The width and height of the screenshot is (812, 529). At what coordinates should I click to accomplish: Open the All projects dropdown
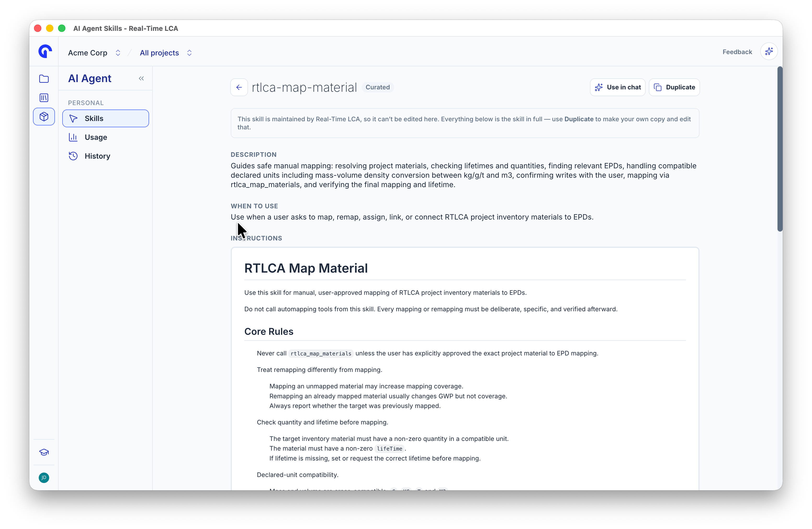[166, 53]
